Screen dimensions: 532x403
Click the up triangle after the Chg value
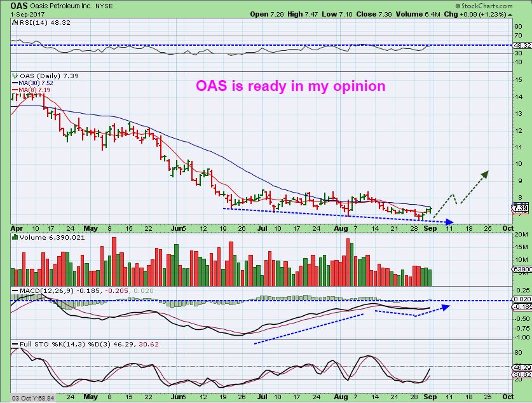(510, 15)
